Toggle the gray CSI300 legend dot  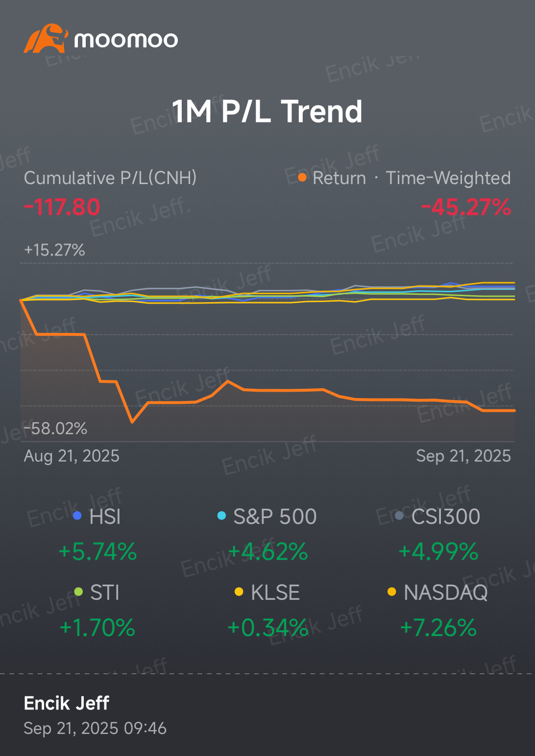[x=399, y=516]
